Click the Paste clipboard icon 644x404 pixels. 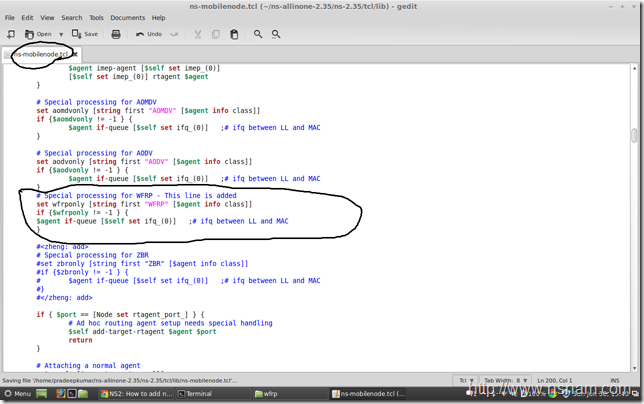(x=234, y=34)
